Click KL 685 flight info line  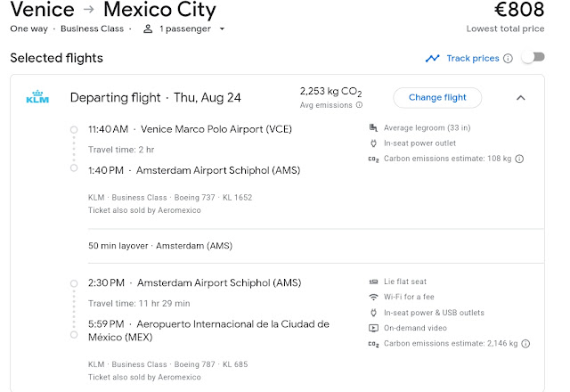[x=167, y=364]
